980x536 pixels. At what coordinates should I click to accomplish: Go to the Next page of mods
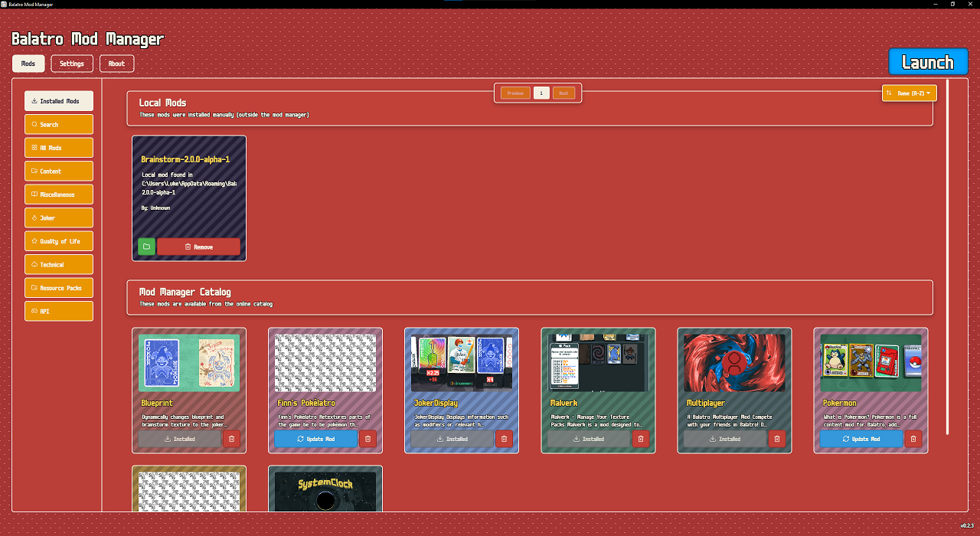[x=563, y=92]
